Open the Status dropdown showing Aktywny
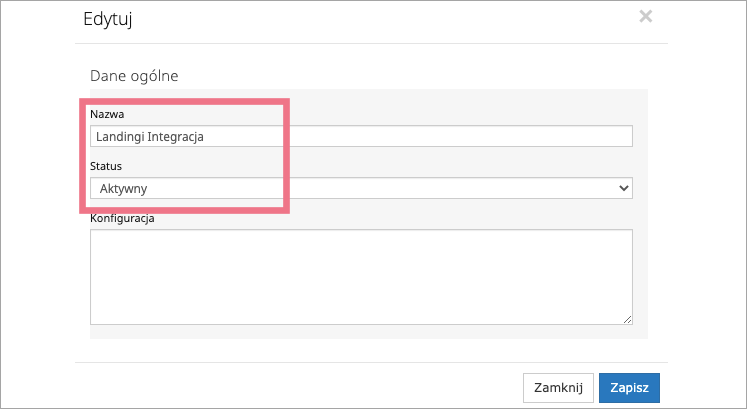The image size is (747, 409). coord(360,188)
